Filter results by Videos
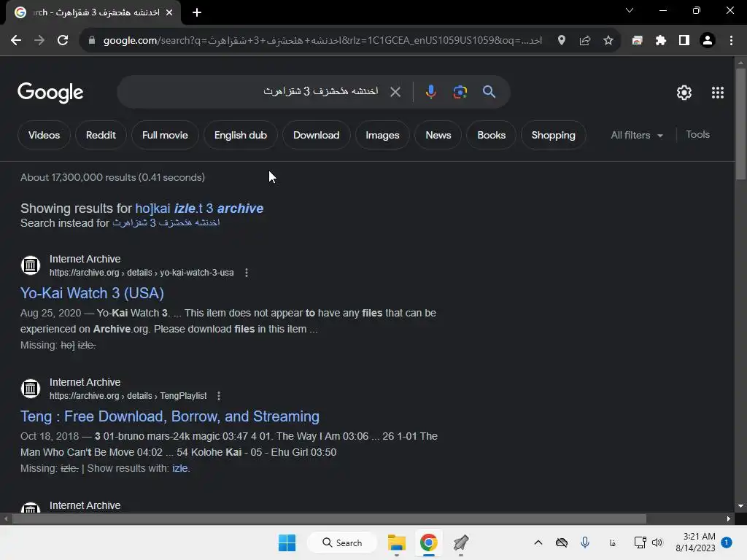The image size is (747, 560). (44, 135)
